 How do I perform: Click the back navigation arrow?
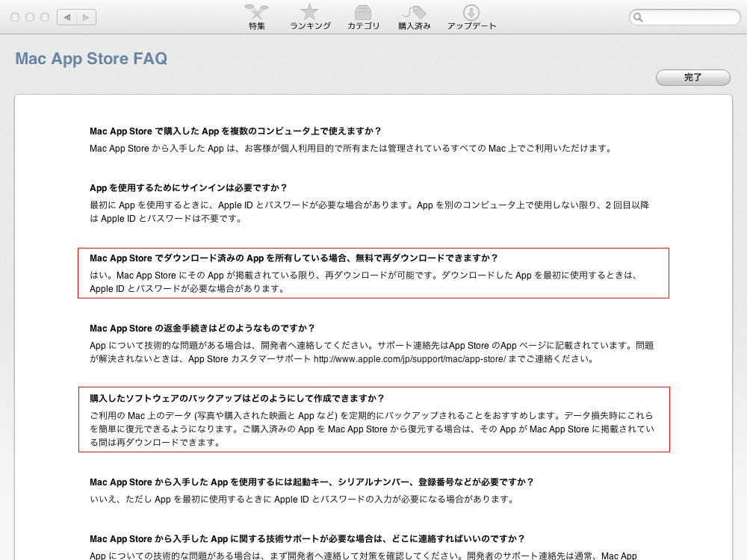(67, 17)
